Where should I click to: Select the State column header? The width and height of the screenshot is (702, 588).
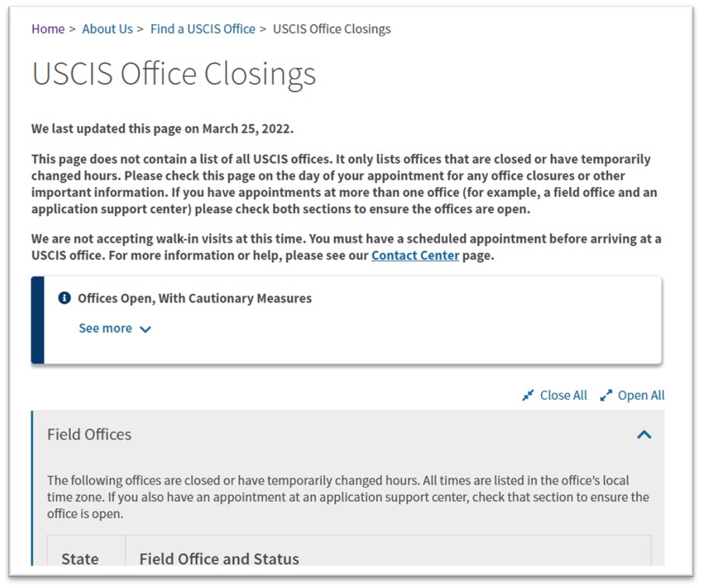[80, 558]
